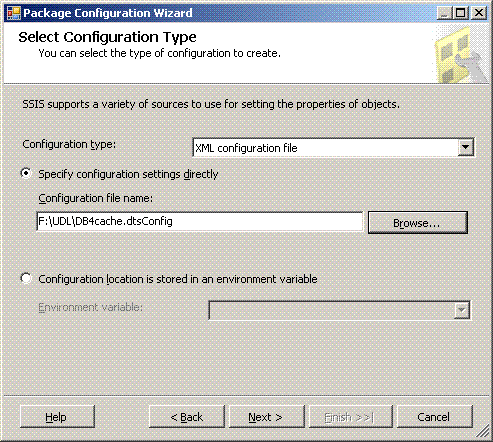Click the Configuration file name text field

click(200, 221)
